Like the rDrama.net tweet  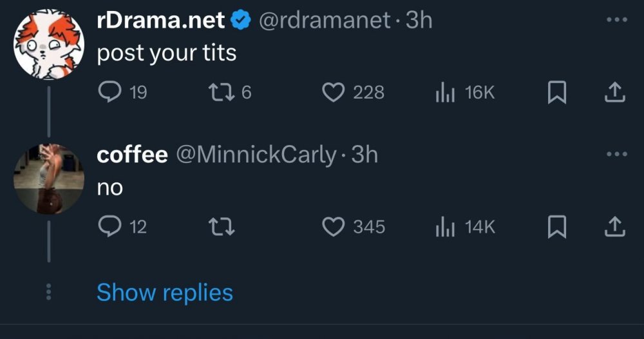pos(332,93)
